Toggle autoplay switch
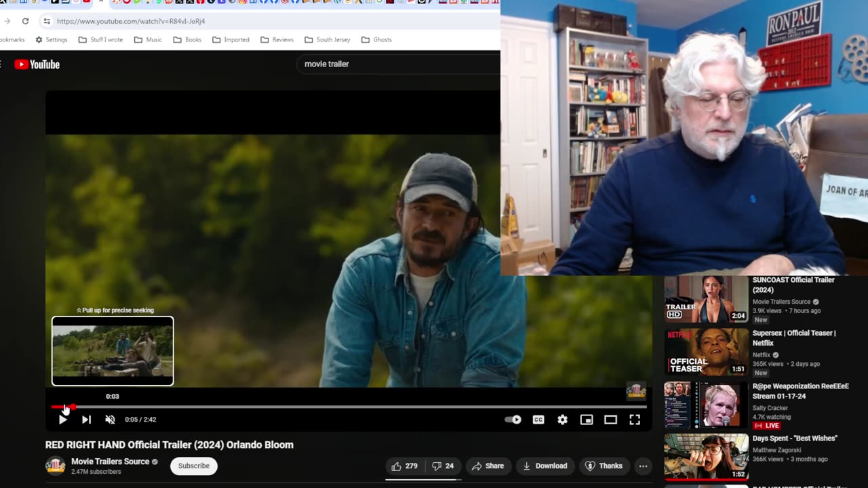Viewport: 868px width, 488px height. [513, 420]
